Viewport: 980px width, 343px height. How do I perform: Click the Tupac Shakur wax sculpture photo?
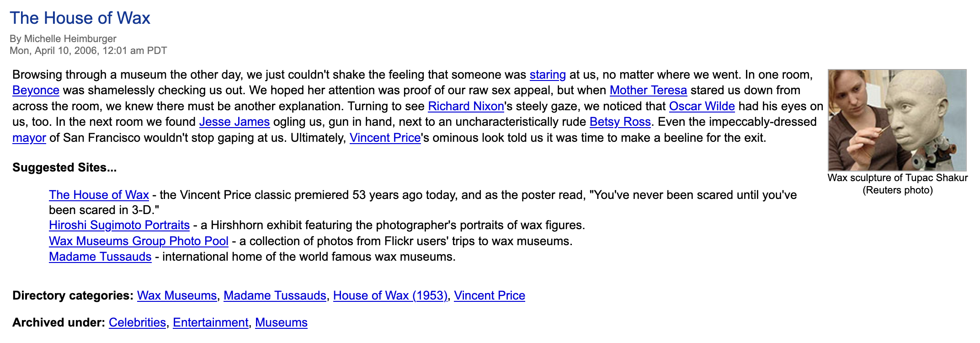897,120
